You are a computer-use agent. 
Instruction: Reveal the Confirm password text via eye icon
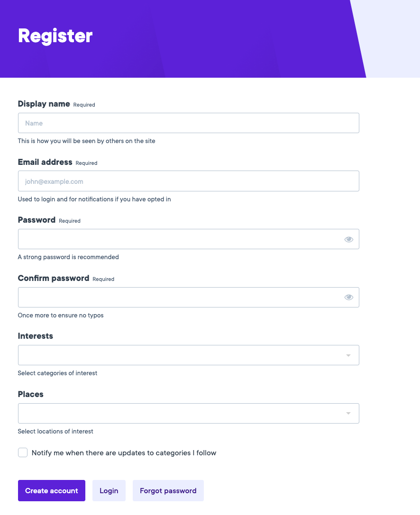click(349, 297)
